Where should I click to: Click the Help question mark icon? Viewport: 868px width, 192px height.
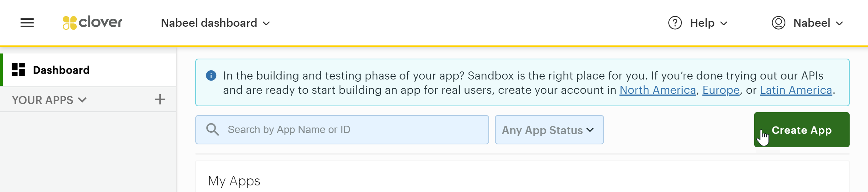tap(675, 23)
